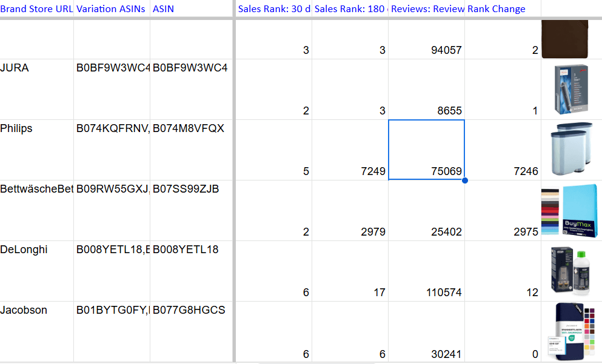Viewport: 602px width, 364px height.
Task: Click the DeLonghi brand cell
Action: (36, 271)
